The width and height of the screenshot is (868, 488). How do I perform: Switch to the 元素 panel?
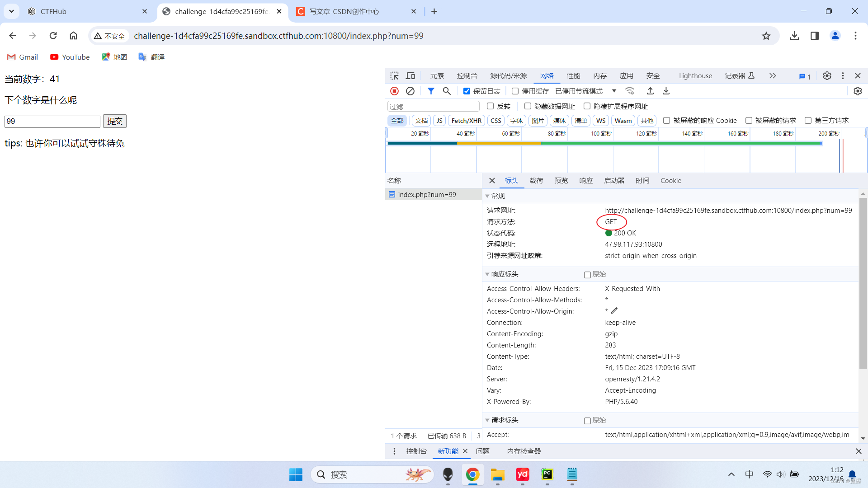[x=437, y=75]
